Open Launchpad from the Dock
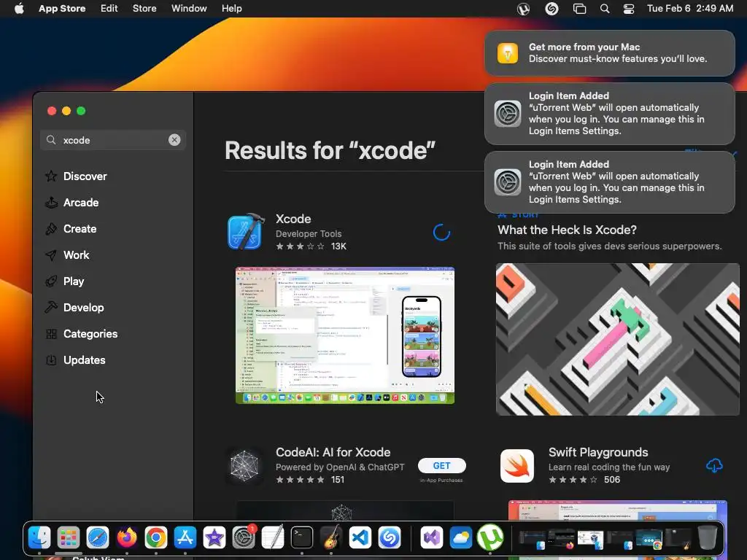The image size is (747, 560). [69, 537]
